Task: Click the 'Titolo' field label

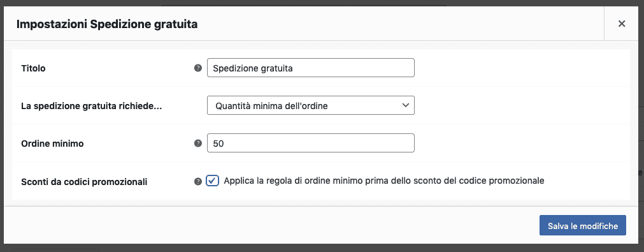Action: pyautogui.click(x=33, y=68)
